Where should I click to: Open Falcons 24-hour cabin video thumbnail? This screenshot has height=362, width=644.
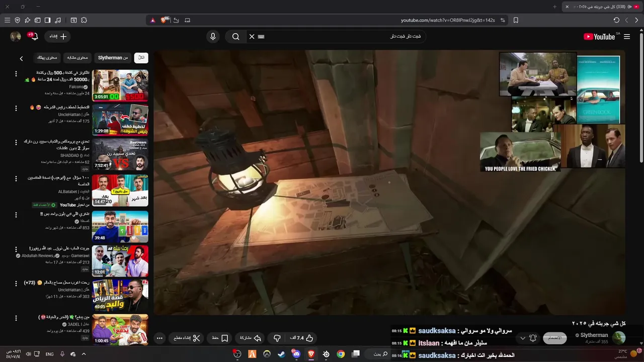(x=120, y=85)
